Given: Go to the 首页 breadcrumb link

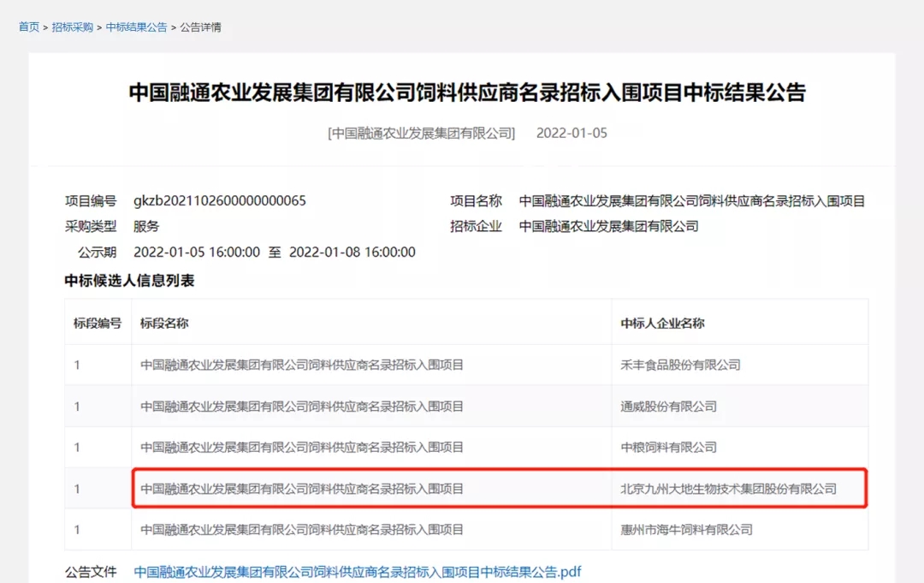Looking at the screenshot, I should 29,27.
